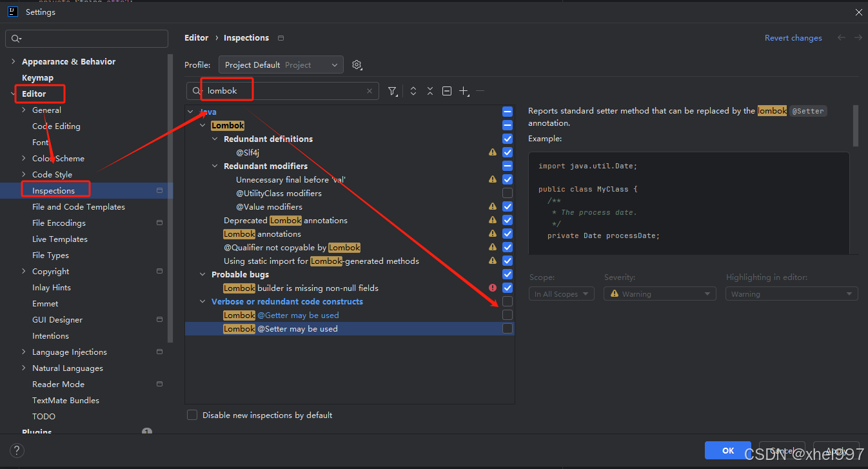Image resolution: width=868 pixels, height=469 pixels.
Task: Focus the lombok inspections search field
Action: coord(282,91)
